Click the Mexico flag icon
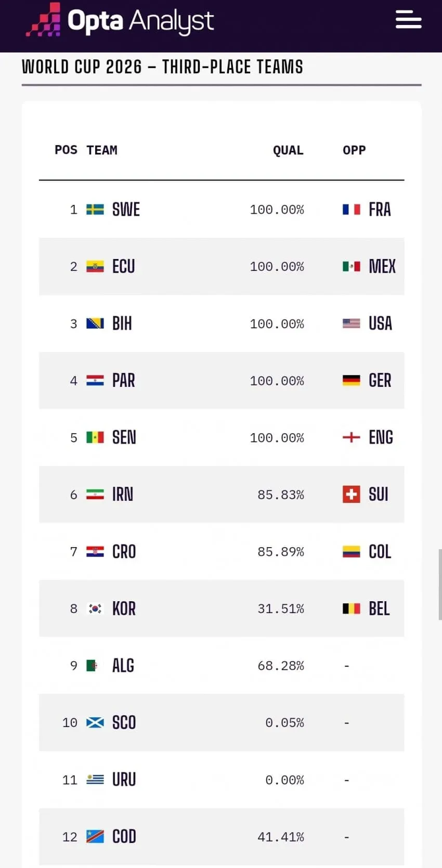442x868 pixels. (352, 266)
